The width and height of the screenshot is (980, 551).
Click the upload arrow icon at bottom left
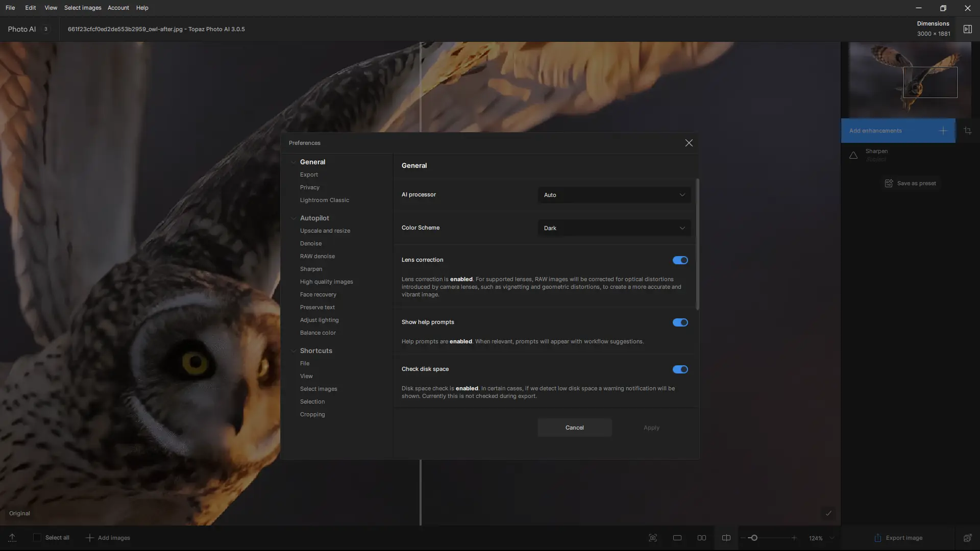12,538
